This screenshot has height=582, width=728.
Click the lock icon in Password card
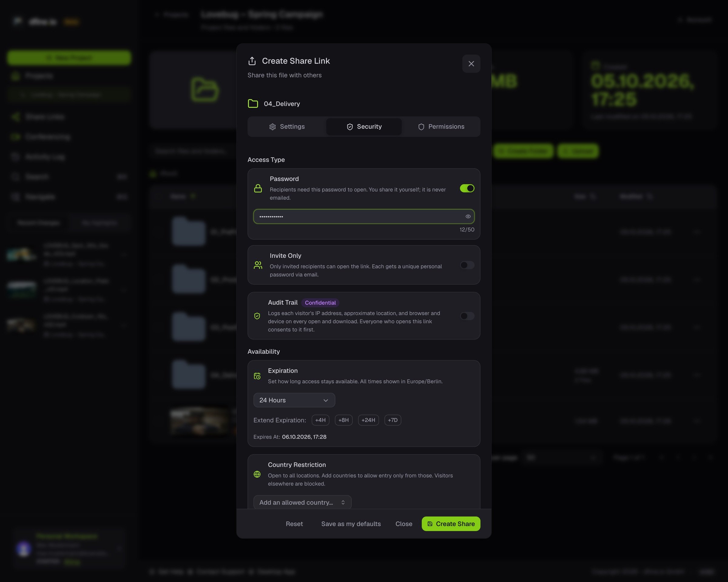pos(258,188)
